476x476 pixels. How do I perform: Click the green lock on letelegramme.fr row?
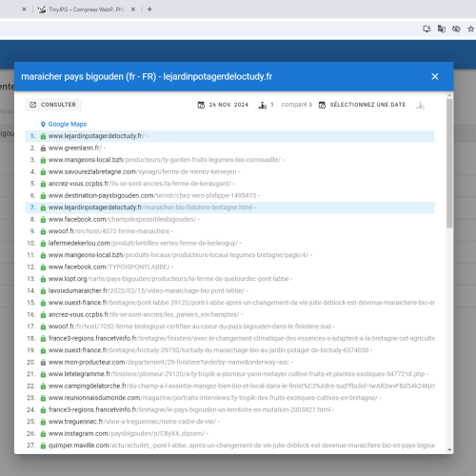[x=43, y=374]
